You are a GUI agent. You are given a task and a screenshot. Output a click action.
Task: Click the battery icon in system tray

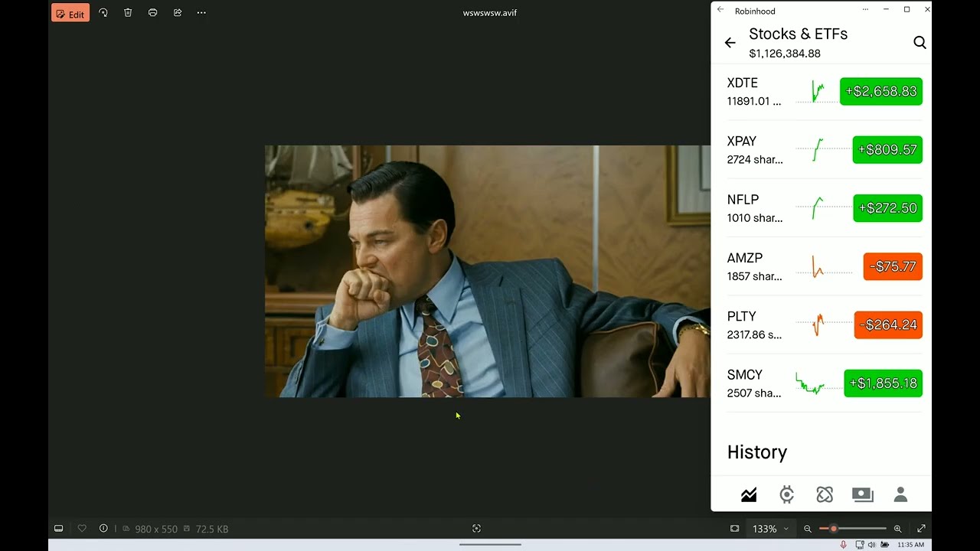click(885, 545)
